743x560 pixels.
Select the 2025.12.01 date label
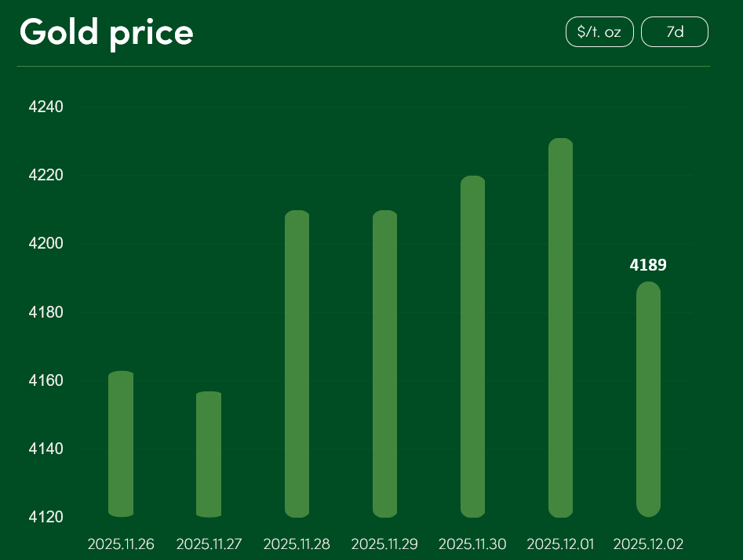pos(560,544)
